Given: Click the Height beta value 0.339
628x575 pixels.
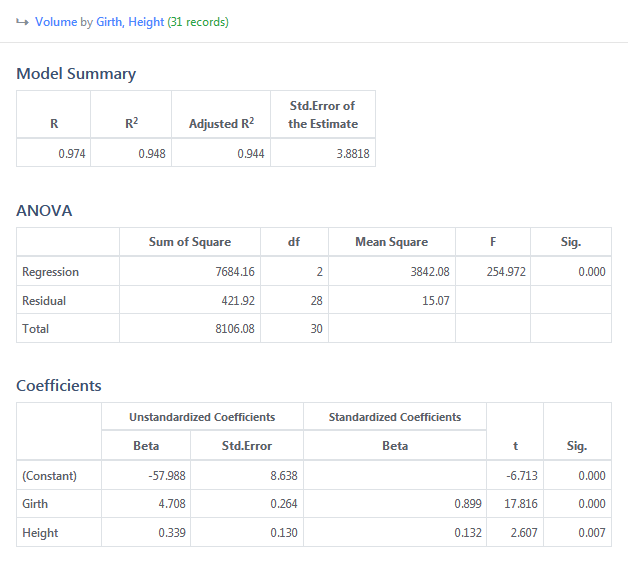Looking at the screenshot, I should (x=172, y=533).
